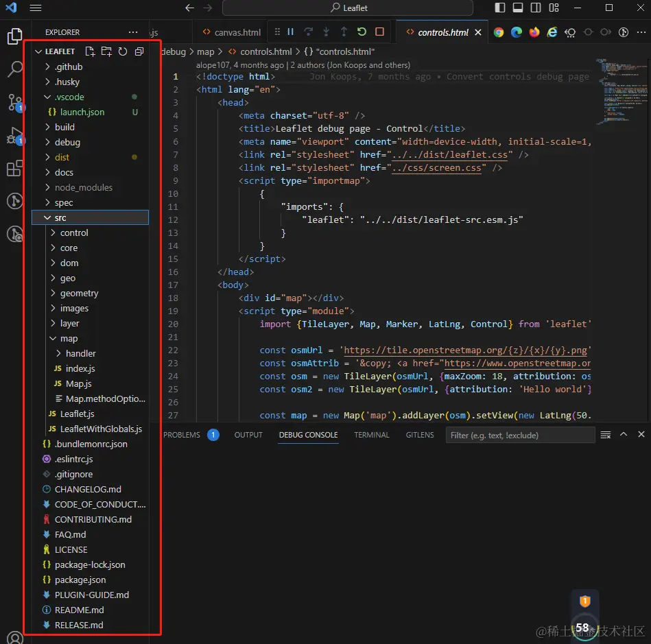Restart the debug session
This screenshot has width=651, height=644.
[x=362, y=32]
